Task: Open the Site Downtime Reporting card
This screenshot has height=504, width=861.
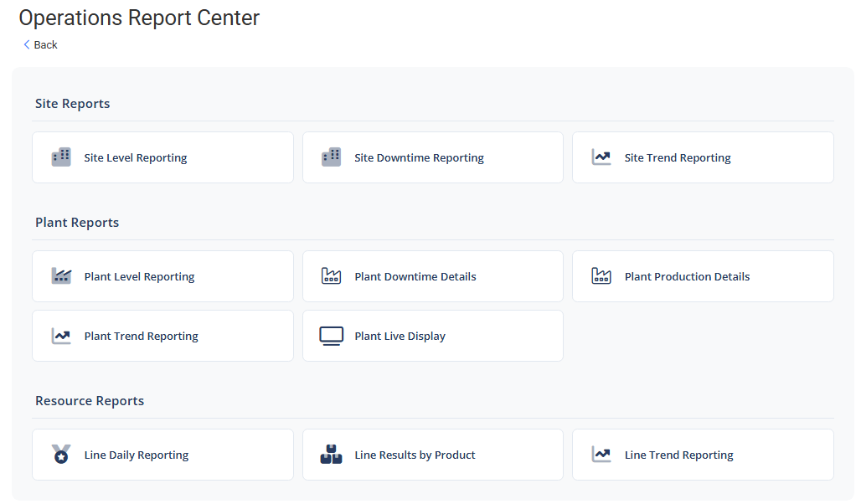Action: pos(419,157)
